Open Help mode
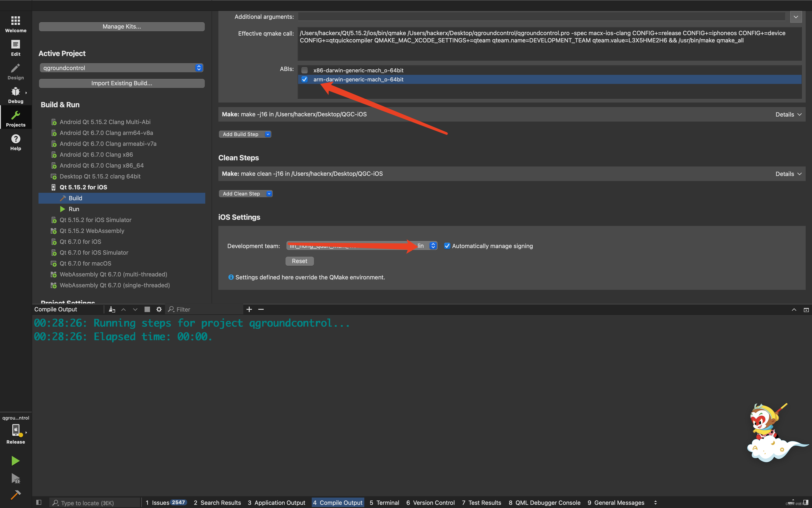Screen dimensions: 812x508 tap(15, 142)
